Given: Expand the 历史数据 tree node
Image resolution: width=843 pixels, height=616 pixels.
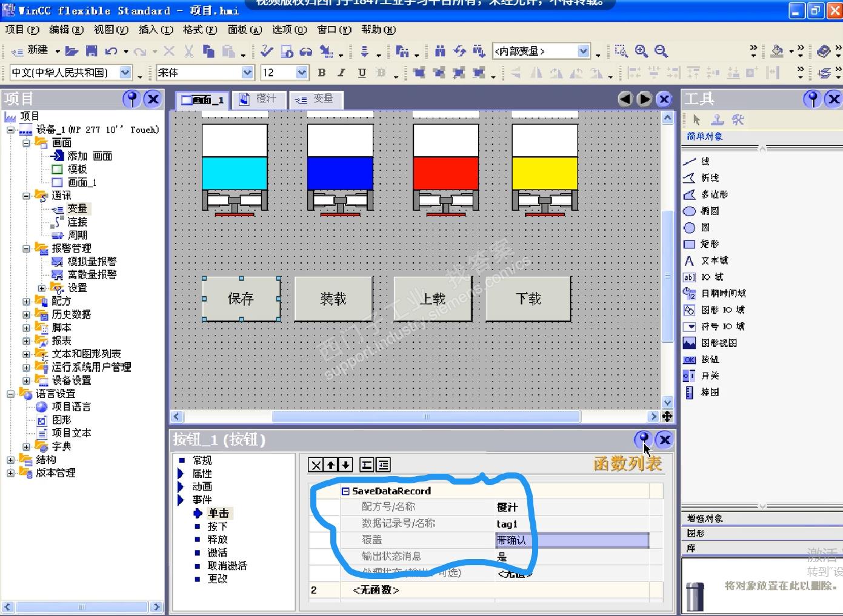Looking at the screenshot, I should pyautogui.click(x=26, y=314).
